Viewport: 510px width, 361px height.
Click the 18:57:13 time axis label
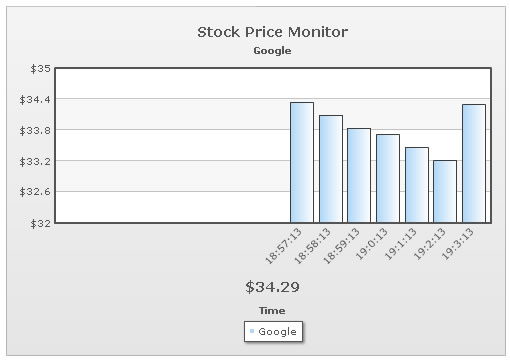coord(284,246)
